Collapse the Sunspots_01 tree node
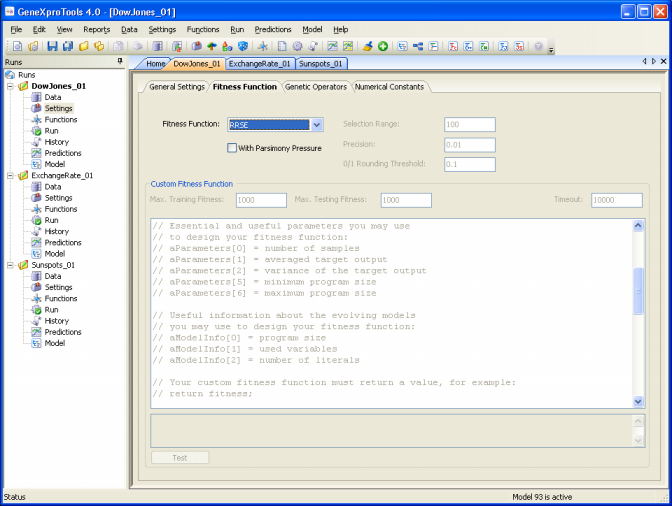 tap(10, 265)
